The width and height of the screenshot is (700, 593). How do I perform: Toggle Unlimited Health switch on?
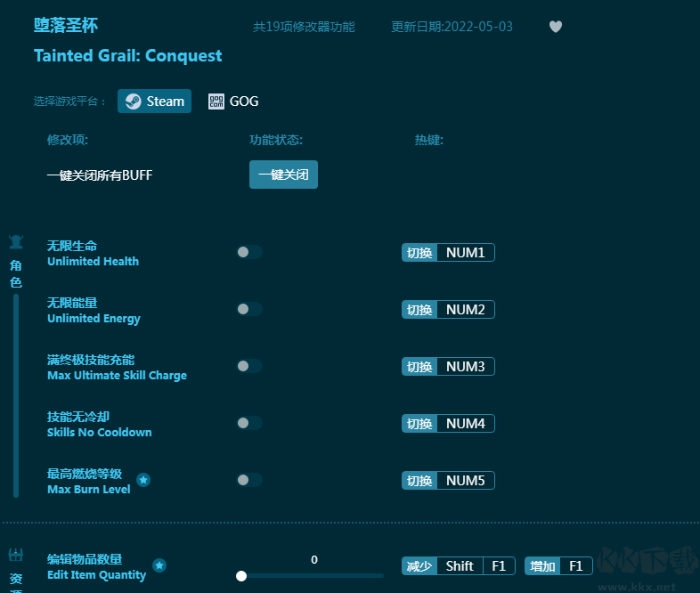249,252
